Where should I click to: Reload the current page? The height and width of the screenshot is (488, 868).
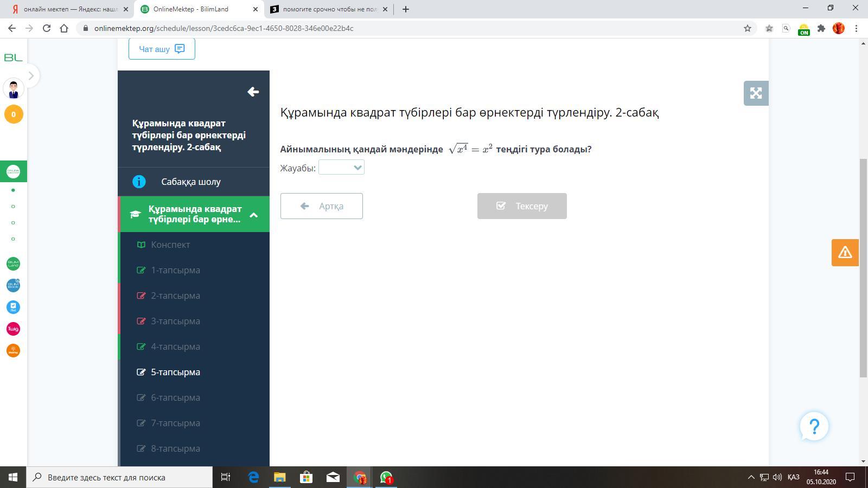click(x=47, y=28)
